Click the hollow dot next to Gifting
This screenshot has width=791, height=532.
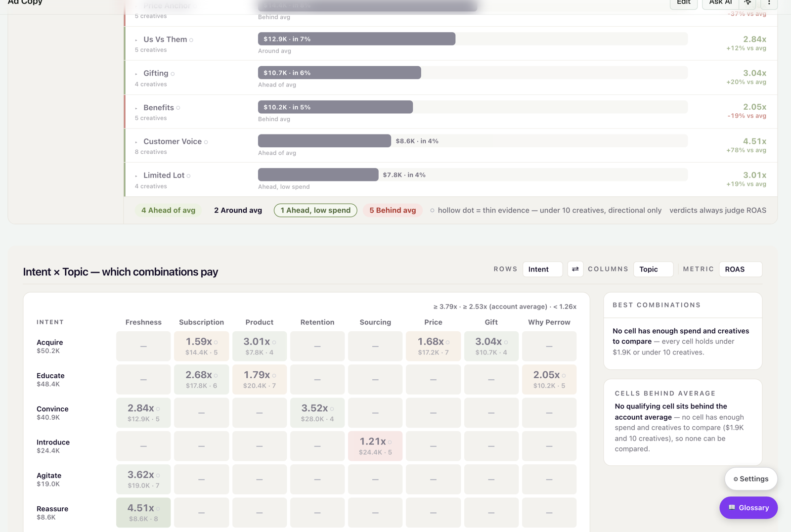pyautogui.click(x=173, y=74)
